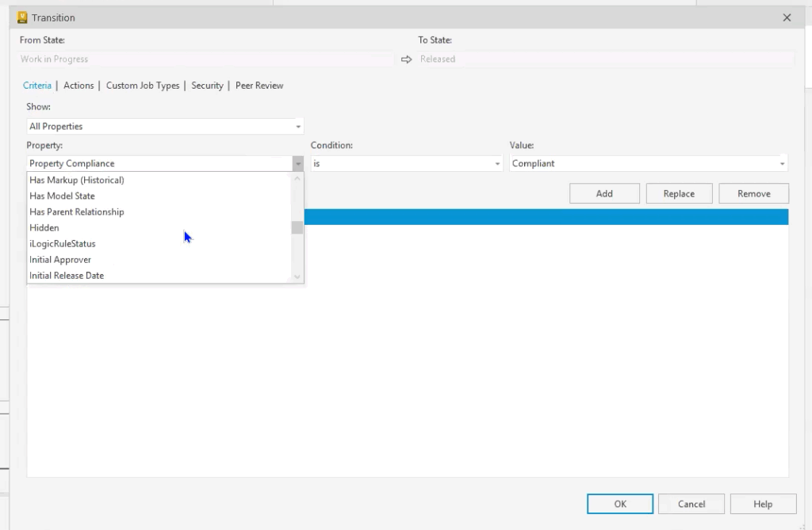Confirm with the OK button
The image size is (812, 530).
[620, 504]
